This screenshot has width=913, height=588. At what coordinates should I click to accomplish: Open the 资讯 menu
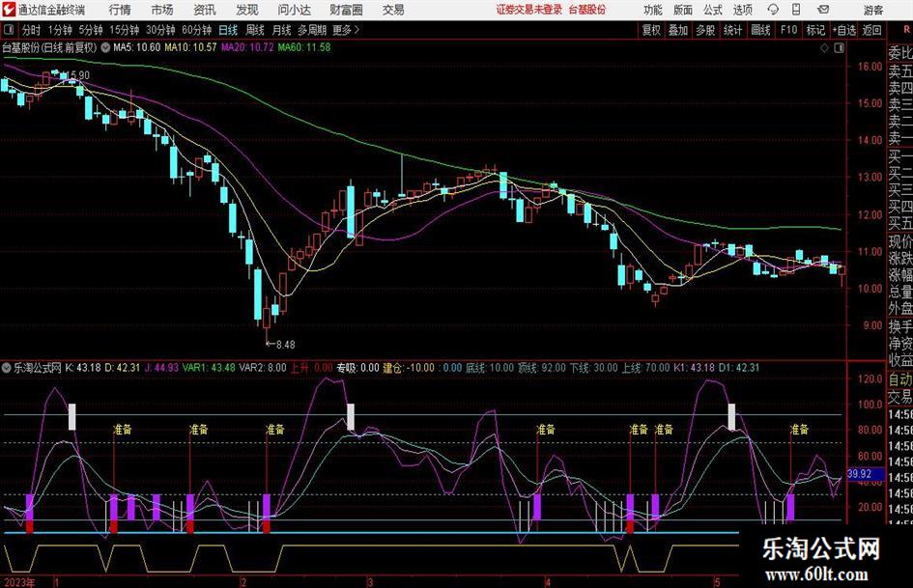point(205,10)
